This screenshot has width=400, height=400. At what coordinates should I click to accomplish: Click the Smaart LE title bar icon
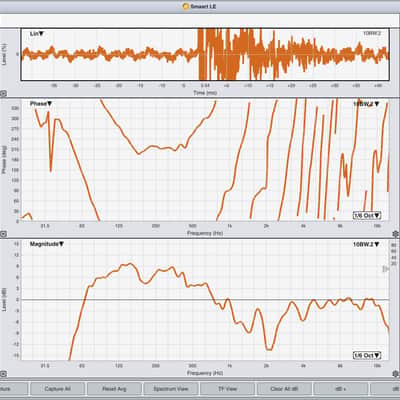tap(186, 6)
